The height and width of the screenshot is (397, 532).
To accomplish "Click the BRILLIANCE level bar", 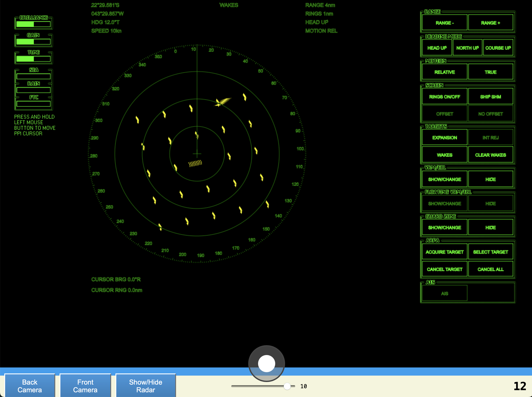I will pos(33,24).
